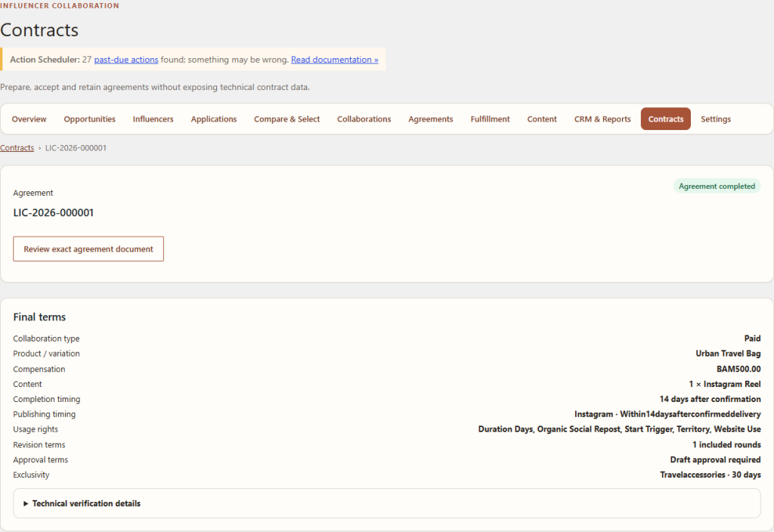Open the Agreements tab

pos(430,119)
